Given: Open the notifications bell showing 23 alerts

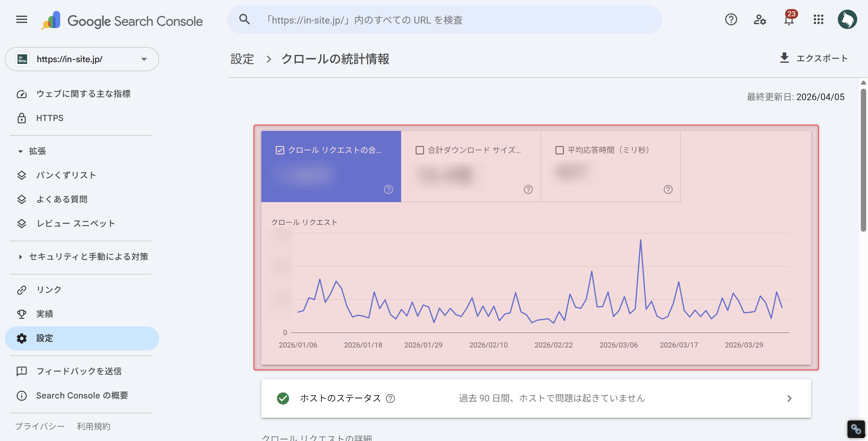Looking at the screenshot, I should 789,20.
